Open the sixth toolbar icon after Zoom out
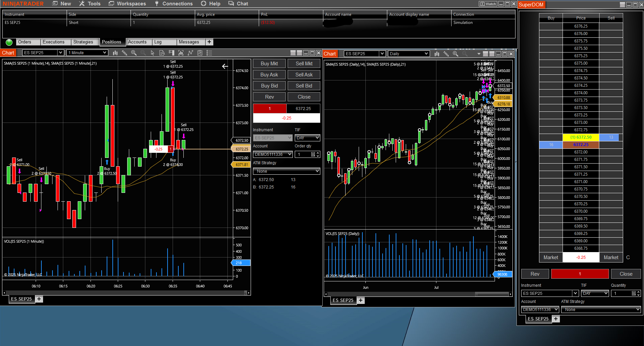This screenshot has width=644, height=346. tap(200, 53)
